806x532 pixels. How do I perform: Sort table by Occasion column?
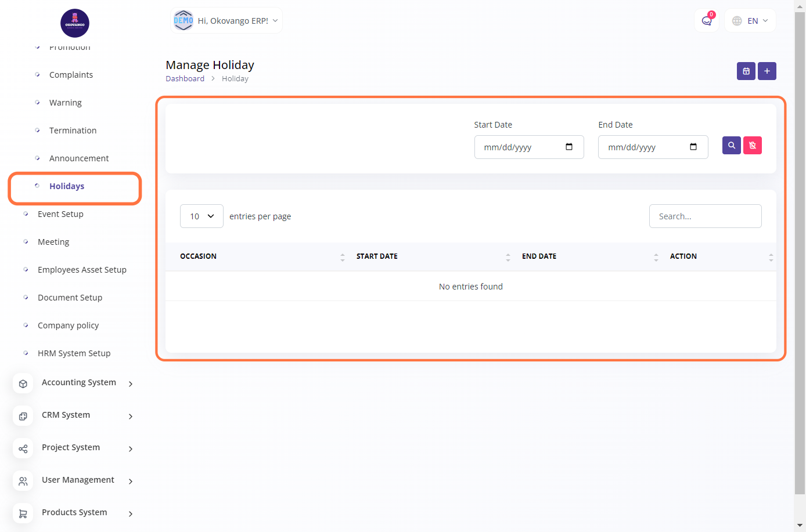[x=342, y=256]
